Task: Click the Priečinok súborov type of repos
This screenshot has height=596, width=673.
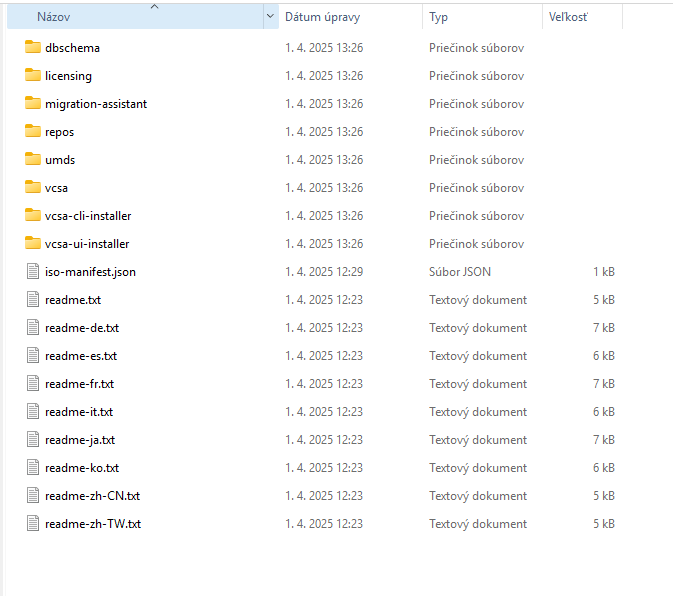Action: click(x=476, y=132)
